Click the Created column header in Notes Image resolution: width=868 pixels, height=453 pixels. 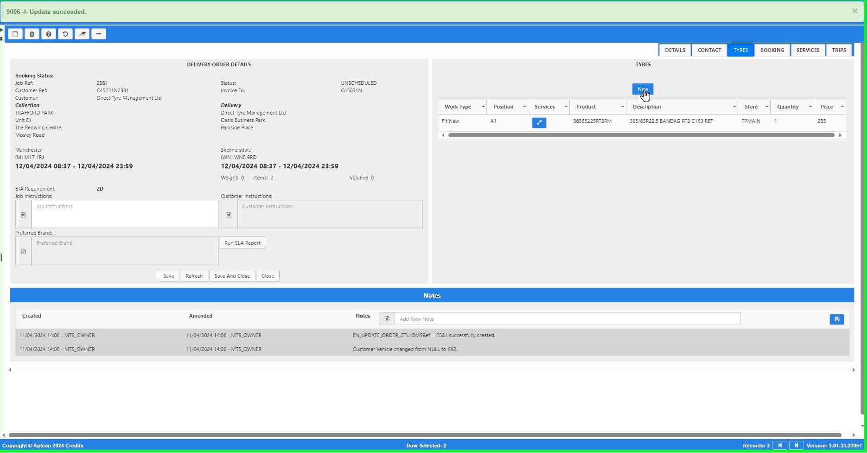(x=32, y=316)
